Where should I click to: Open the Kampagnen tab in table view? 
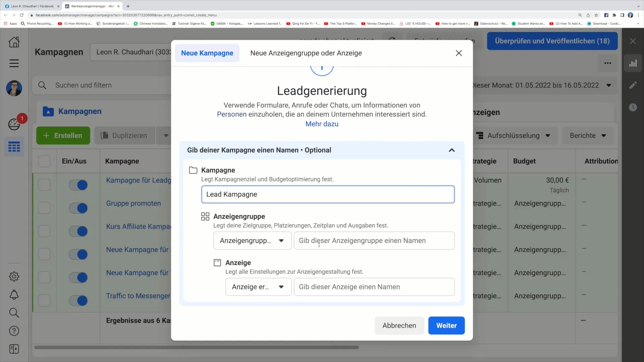point(79,112)
